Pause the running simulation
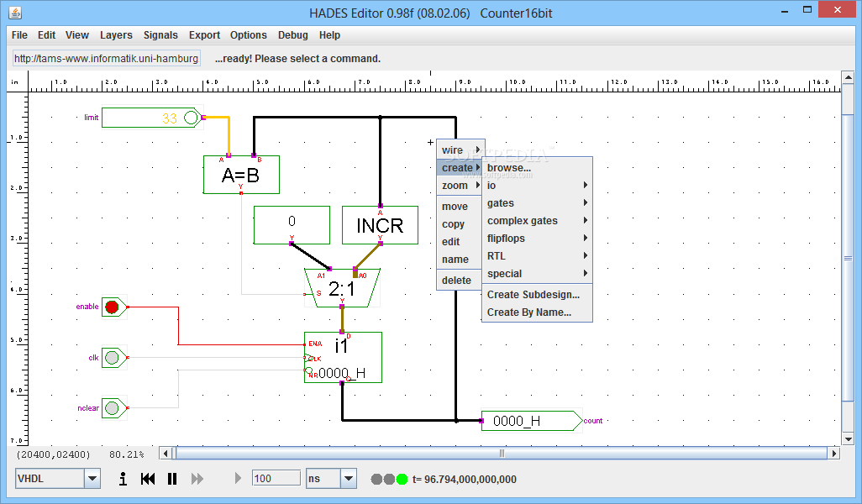This screenshot has width=862, height=504. (x=172, y=479)
